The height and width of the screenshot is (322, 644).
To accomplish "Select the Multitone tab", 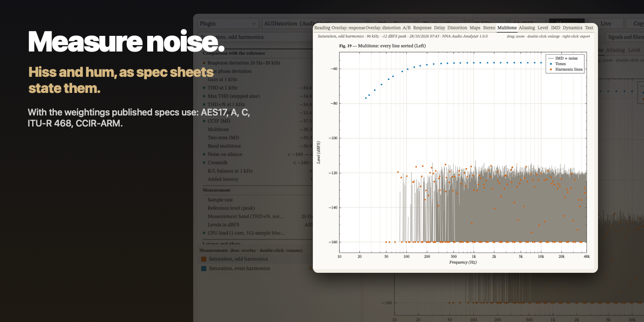I will tap(507, 28).
